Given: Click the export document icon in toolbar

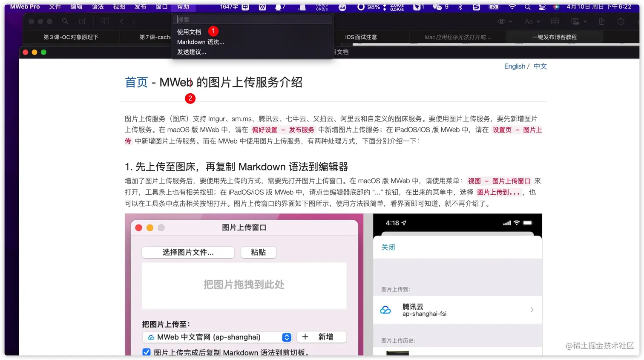Looking at the screenshot, I should [x=602, y=21].
